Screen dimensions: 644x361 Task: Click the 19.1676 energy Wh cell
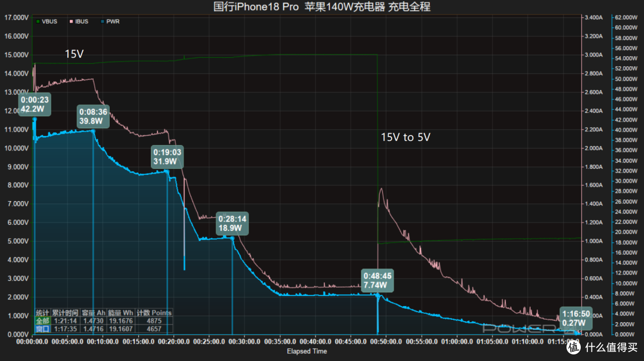click(x=120, y=320)
